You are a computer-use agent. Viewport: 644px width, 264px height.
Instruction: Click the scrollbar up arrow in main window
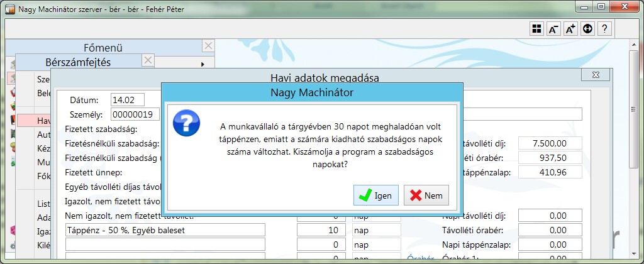pyautogui.click(x=635, y=44)
